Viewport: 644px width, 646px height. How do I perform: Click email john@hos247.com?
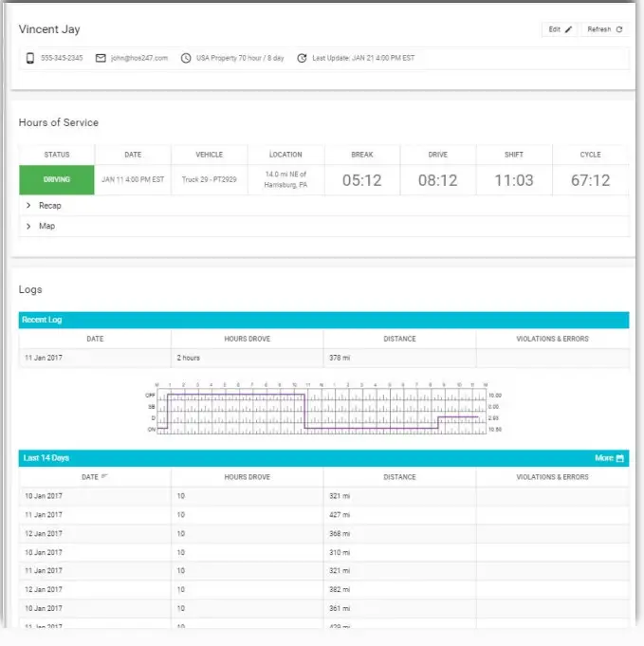tap(139, 58)
